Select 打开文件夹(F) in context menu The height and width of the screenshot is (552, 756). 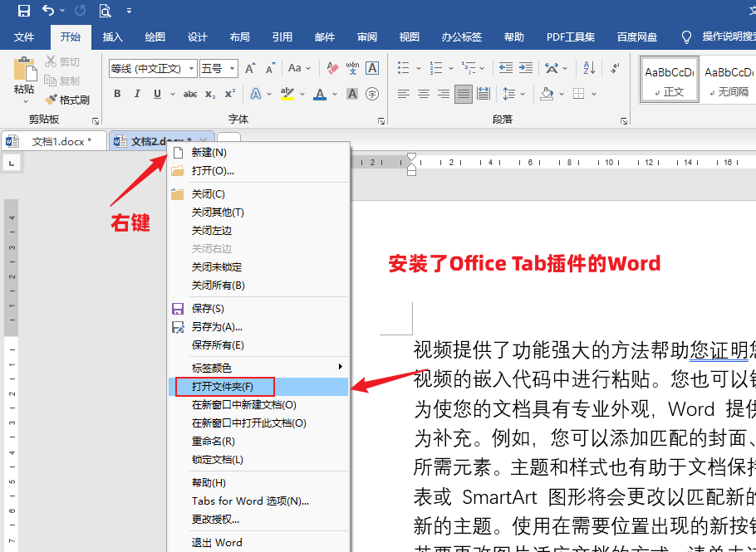click(x=258, y=387)
